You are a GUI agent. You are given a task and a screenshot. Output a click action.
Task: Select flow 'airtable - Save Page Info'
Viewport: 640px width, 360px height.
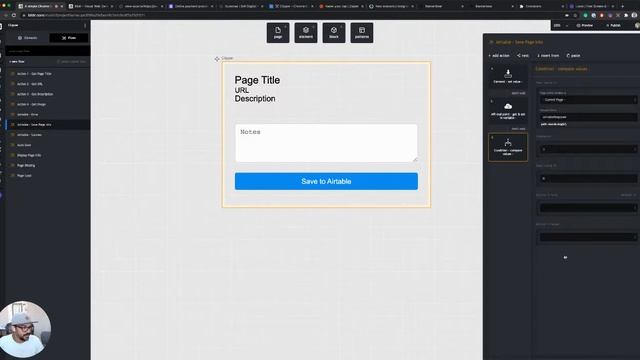pos(48,124)
